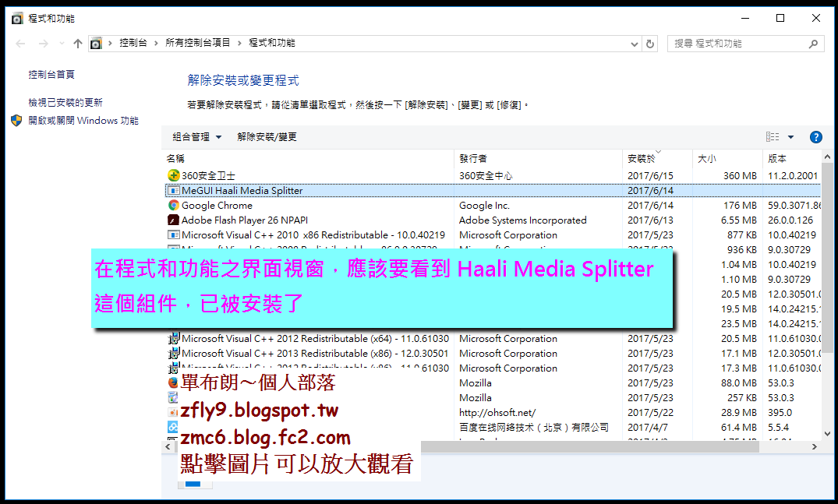
Task: Click size 360 MB cell
Action: click(x=740, y=175)
